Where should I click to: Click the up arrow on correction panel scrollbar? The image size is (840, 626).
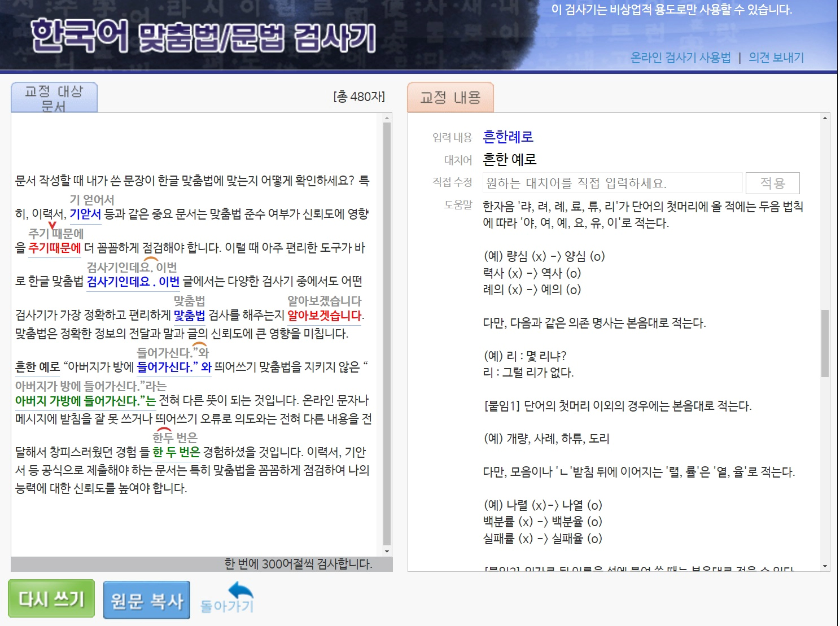click(x=826, y=116)
